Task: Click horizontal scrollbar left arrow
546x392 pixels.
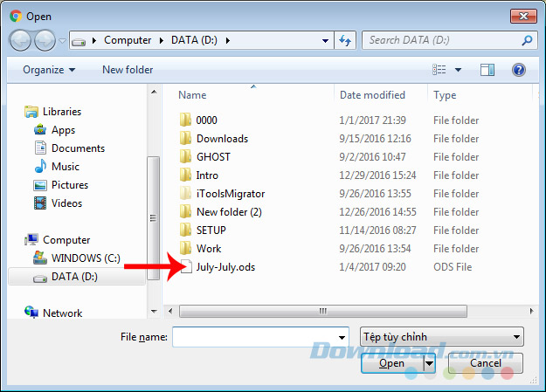Action: 170,311
